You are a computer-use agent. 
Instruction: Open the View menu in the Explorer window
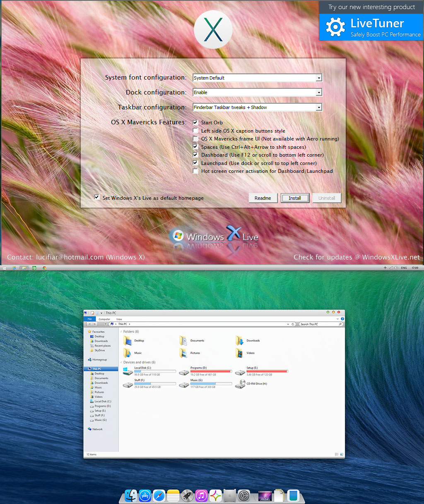pyautogui.click(x=119, y=319)
